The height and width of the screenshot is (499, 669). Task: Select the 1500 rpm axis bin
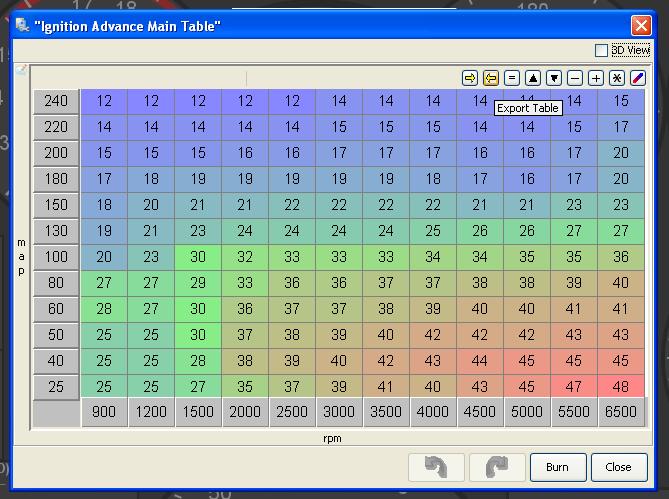tap(198, 412)
